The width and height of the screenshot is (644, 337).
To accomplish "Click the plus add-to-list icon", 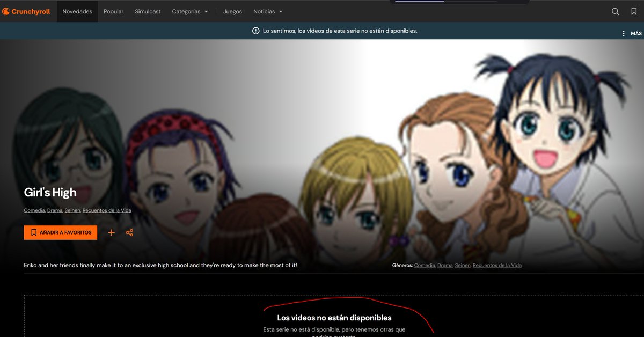I will click(x=112, y=232).
